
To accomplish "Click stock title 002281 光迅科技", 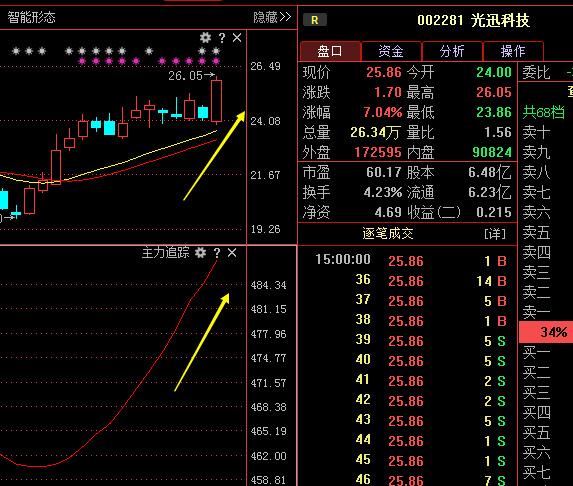I will pyautogui.click(x=473, y=20).
